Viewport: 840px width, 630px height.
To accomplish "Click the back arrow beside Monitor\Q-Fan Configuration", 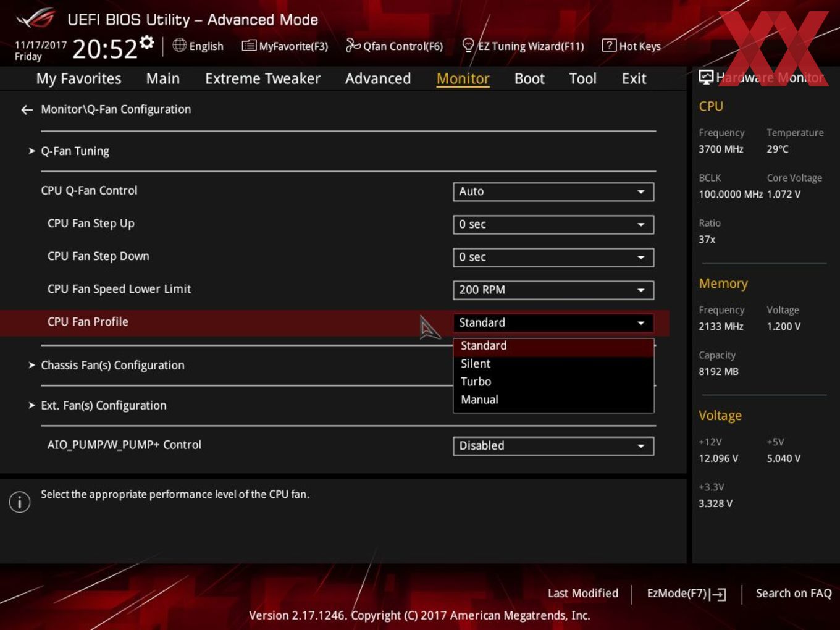I will 27,110.
